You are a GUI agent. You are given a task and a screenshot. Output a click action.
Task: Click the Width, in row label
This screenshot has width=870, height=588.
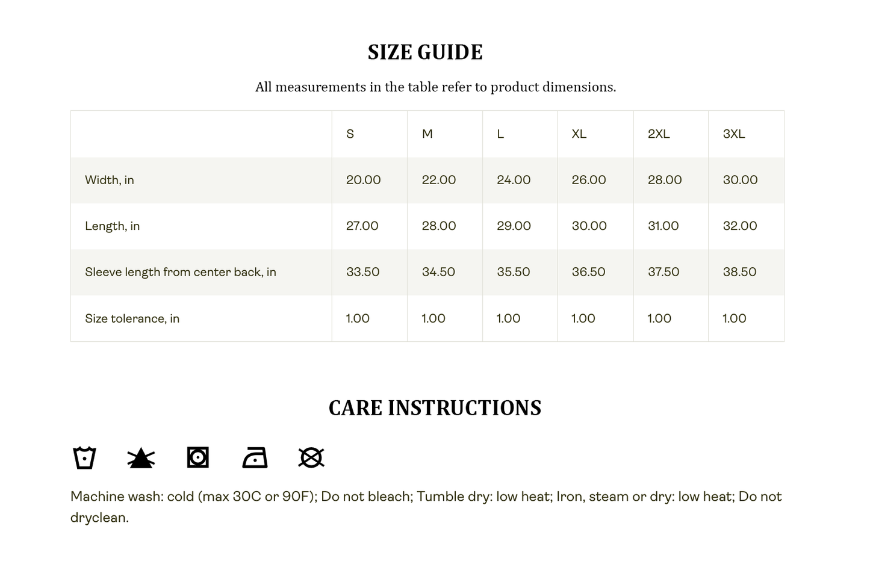(110, 180)
